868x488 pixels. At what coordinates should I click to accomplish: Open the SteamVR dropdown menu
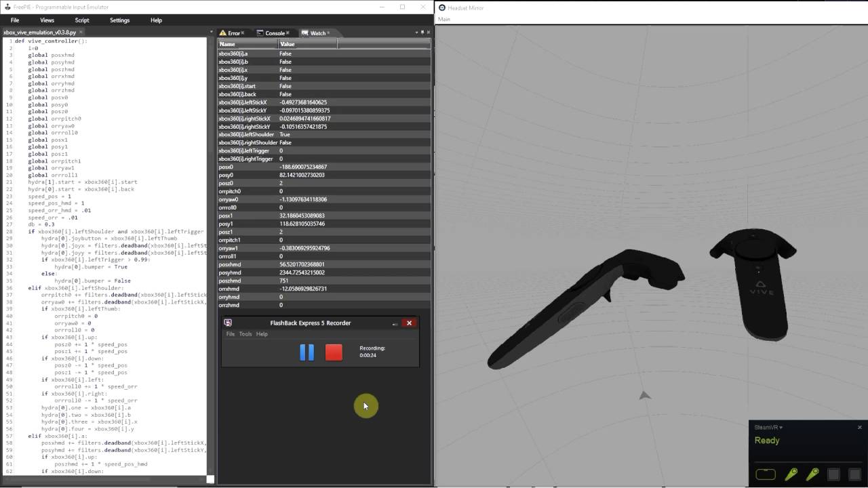pyautogui.click(x=768, y=427)
